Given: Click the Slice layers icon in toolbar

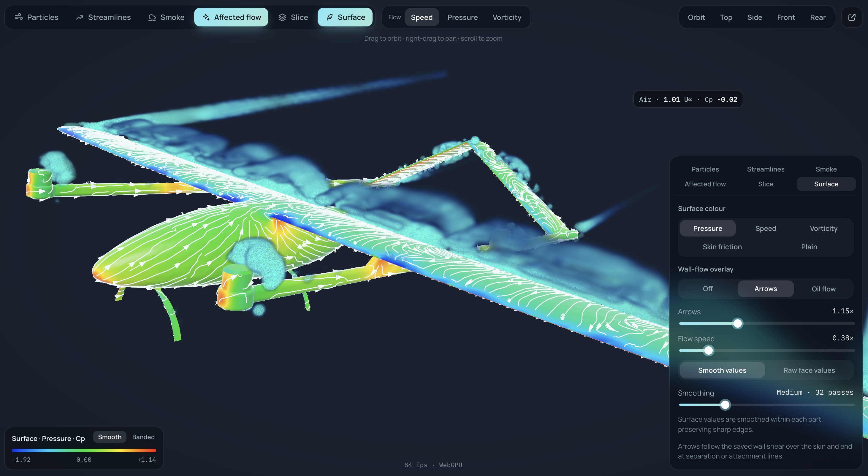Looking at the screenshot, I should tap(282, 17).
